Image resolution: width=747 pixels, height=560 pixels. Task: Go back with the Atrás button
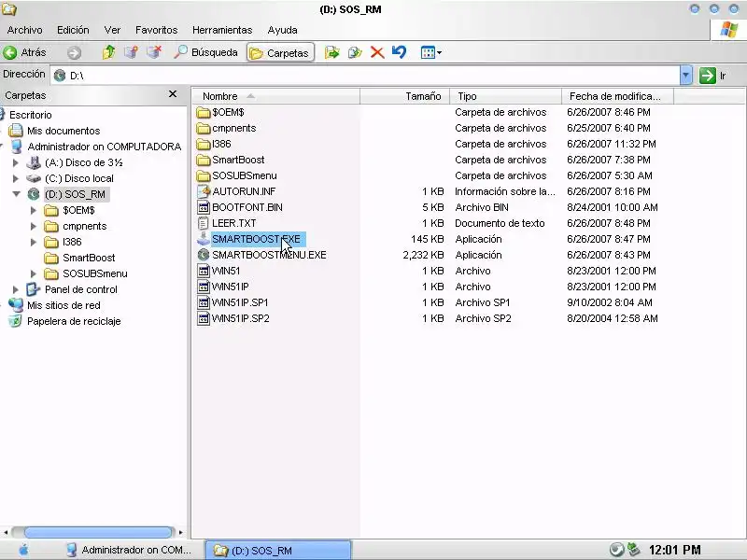click(25, 52)
